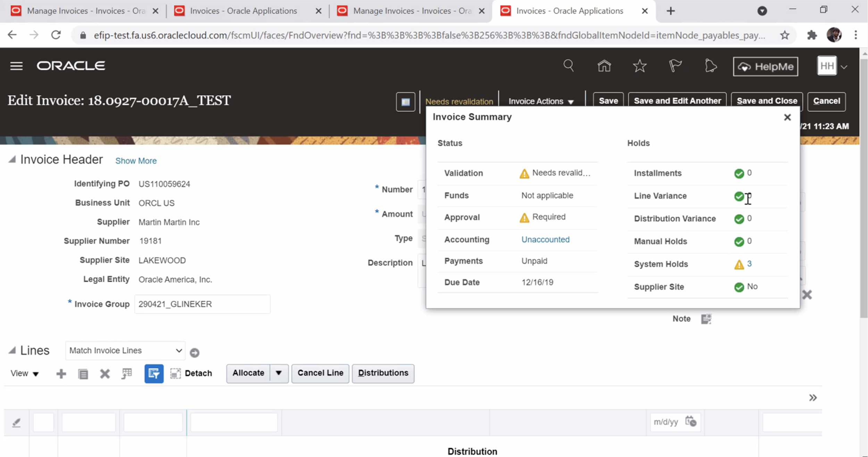Image resolution: width=868 pixels, height=457 pixels.
Task: Open the Match Invoice Lines dropdown
Action: [125, 350]
